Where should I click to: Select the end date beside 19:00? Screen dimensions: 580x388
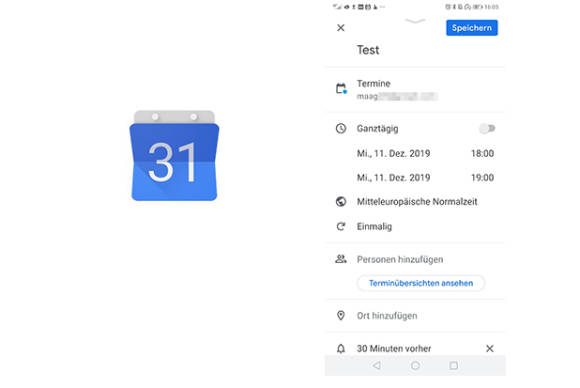[x=393, y=178]
